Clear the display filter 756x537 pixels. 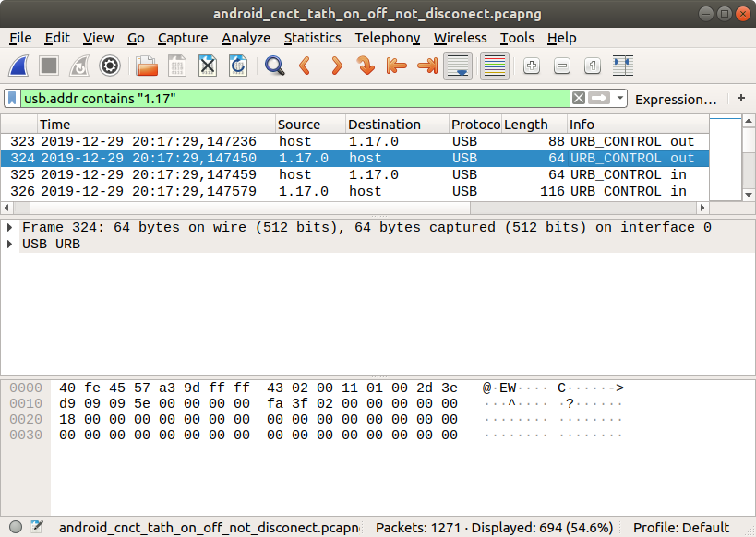click(x=579, y=99)
